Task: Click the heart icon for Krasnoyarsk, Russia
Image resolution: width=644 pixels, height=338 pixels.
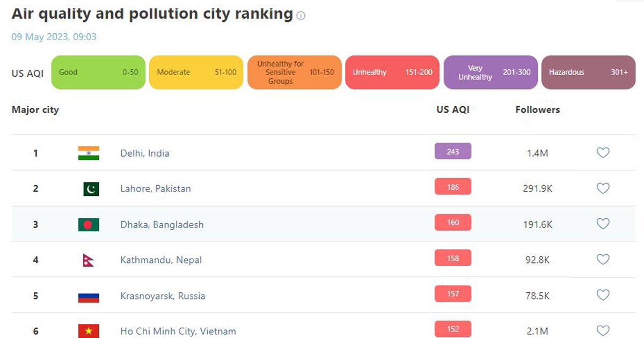Action: (x=603, y=295)
